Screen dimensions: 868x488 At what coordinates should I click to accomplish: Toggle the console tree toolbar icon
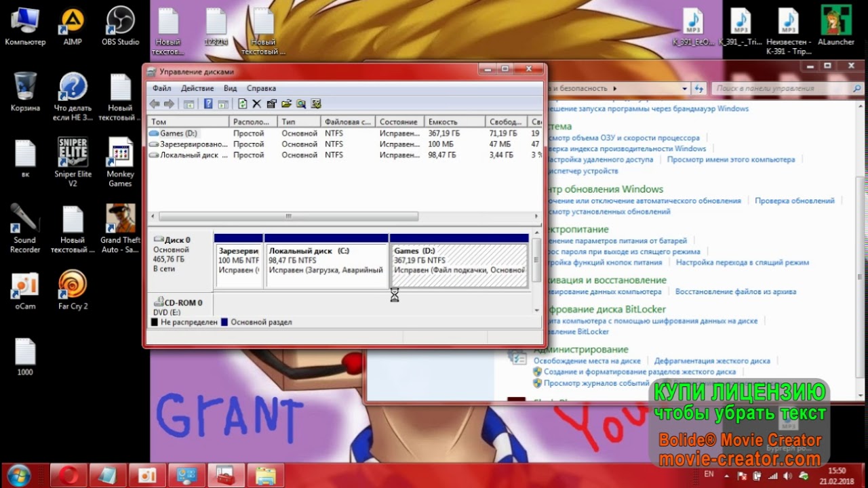(189, 104)
